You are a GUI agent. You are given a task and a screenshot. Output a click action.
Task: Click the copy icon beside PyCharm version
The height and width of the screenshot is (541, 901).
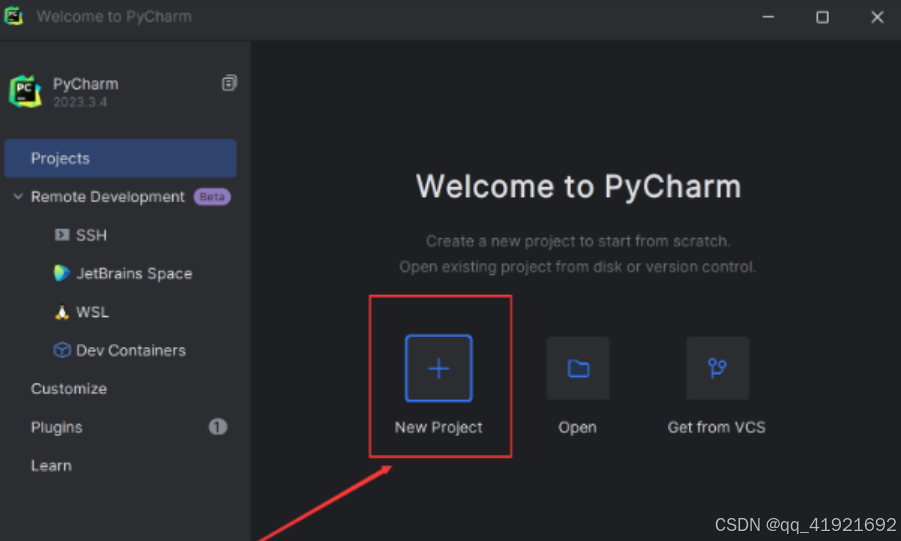click(229, 83)
